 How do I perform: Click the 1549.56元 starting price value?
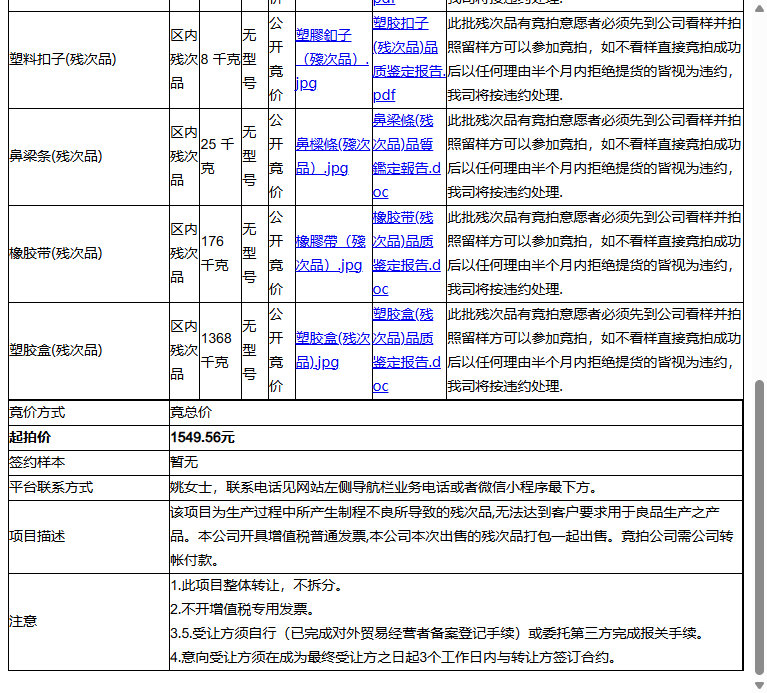pyautogui.click(x=203, y=437)
